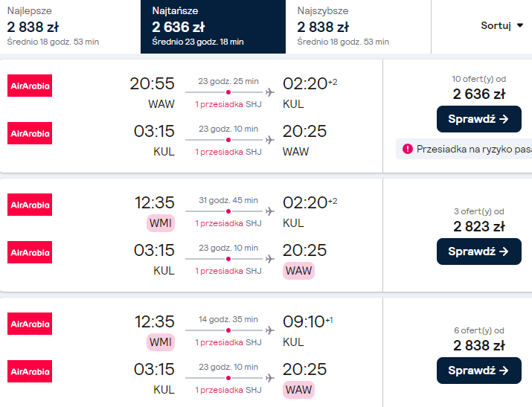Click the Przesiadka na ryzyko pasażera notice

[x=473, y=149]
